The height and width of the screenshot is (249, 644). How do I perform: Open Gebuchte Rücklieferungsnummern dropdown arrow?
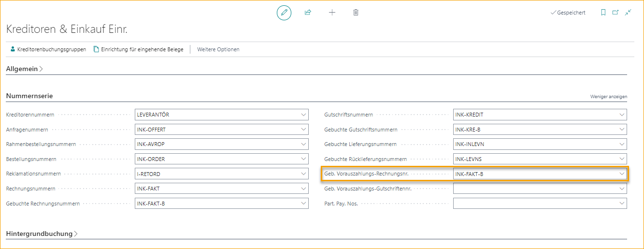point(622,159)
